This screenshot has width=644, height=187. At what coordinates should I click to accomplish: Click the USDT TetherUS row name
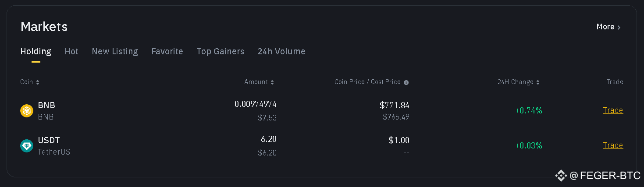tap(54, 146)
